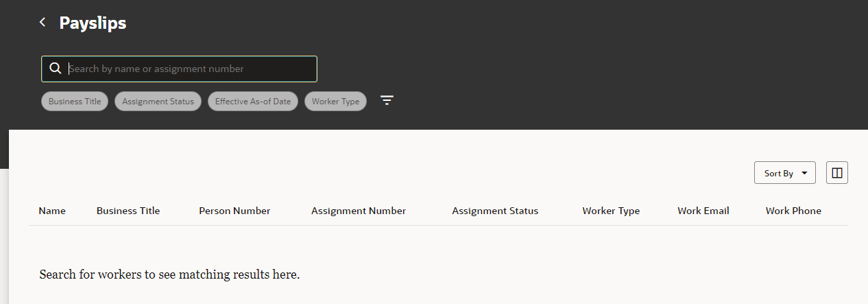Click the Person Number column header
Screen dimensions: 868x304
coord(234,211)
